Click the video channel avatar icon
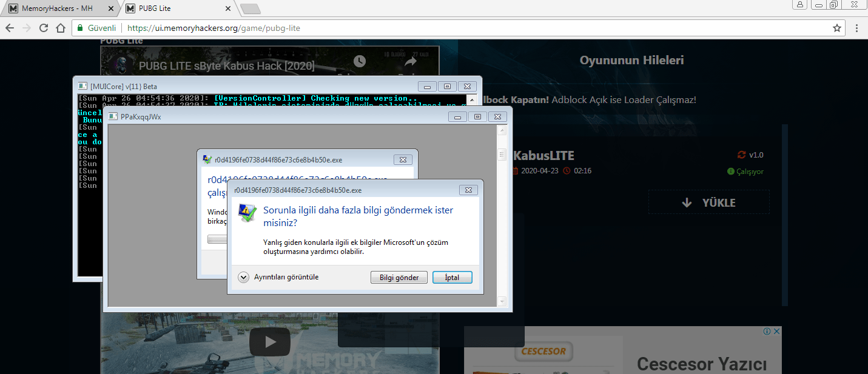Image resolution: width=868 pixels, height=374 pixels. [123, 65]
